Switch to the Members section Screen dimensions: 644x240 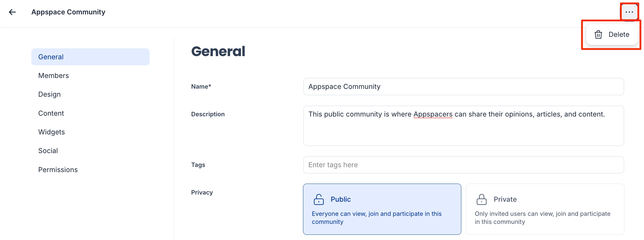click(54, 76)
